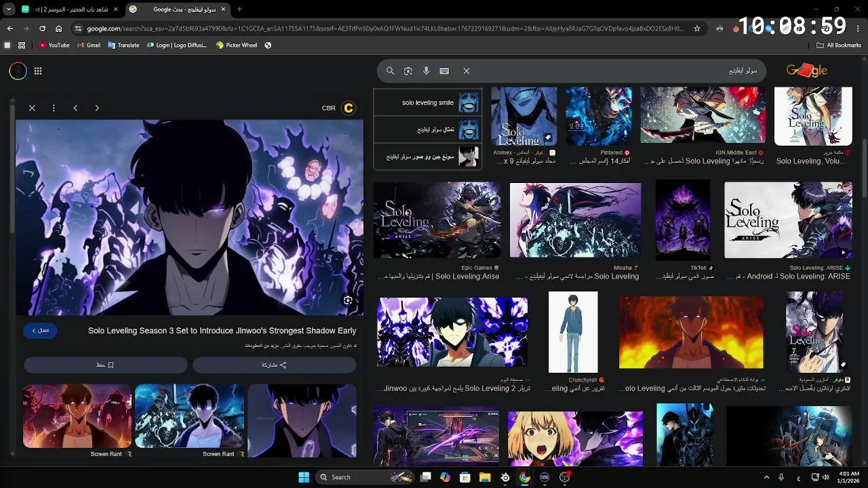Image resolution: width=868 pixels, height=488 pixels.
Task: Go to the next image in preview
Action: pos(97,108)
